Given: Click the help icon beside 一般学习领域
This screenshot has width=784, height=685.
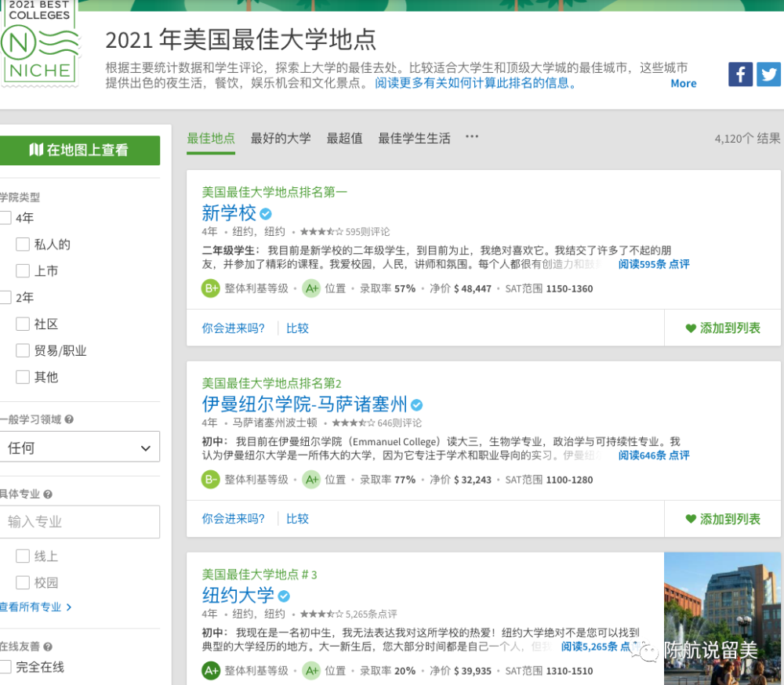Looking at the screenshot, I should [69, 420].
